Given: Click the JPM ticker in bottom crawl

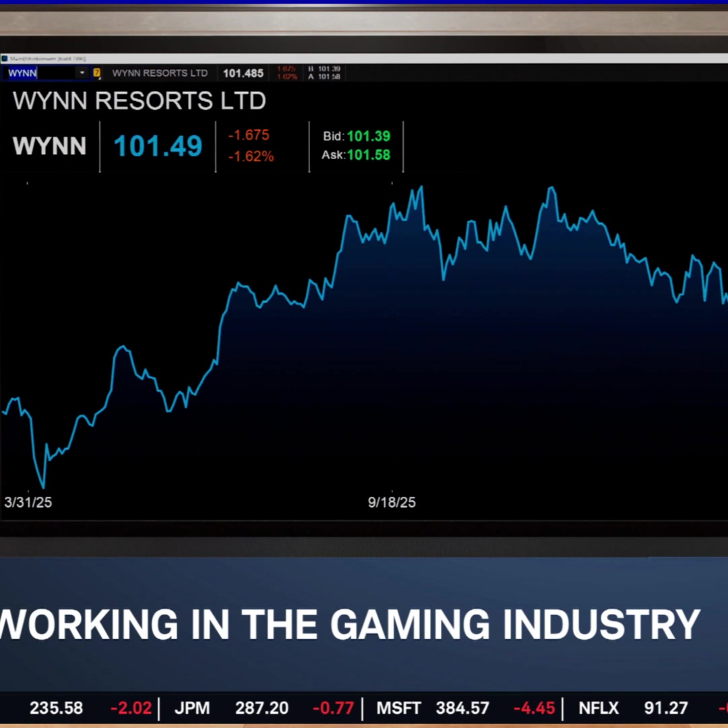Looking at the screenshot, I should [192, 708].
